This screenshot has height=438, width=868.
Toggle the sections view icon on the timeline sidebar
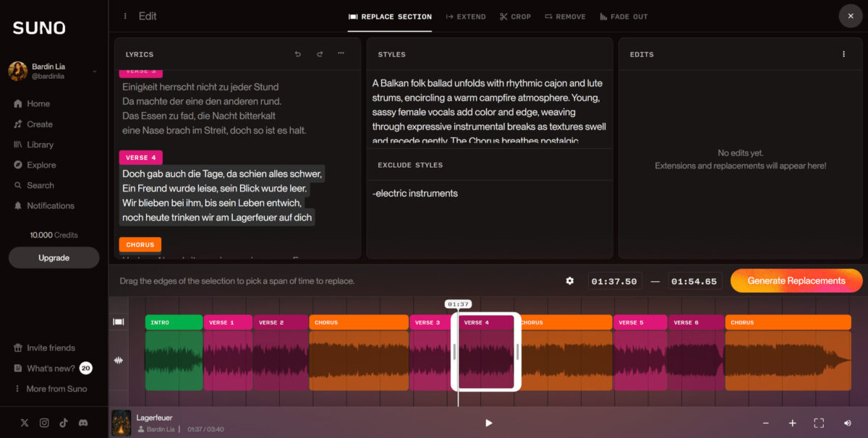(x=118, y=322)
